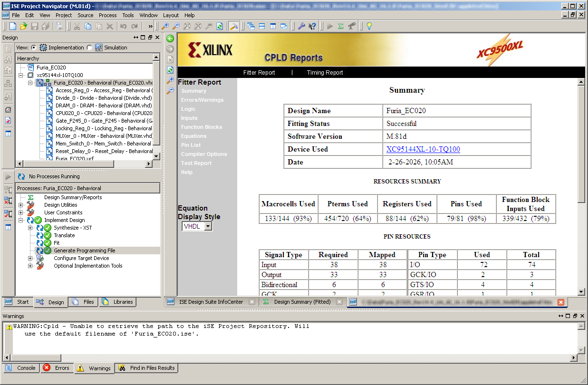Select the Simulation view radio button
Image resolution: width=588 pixels, height=385 pixels.
pyautogui.click(x=89, y=48)
